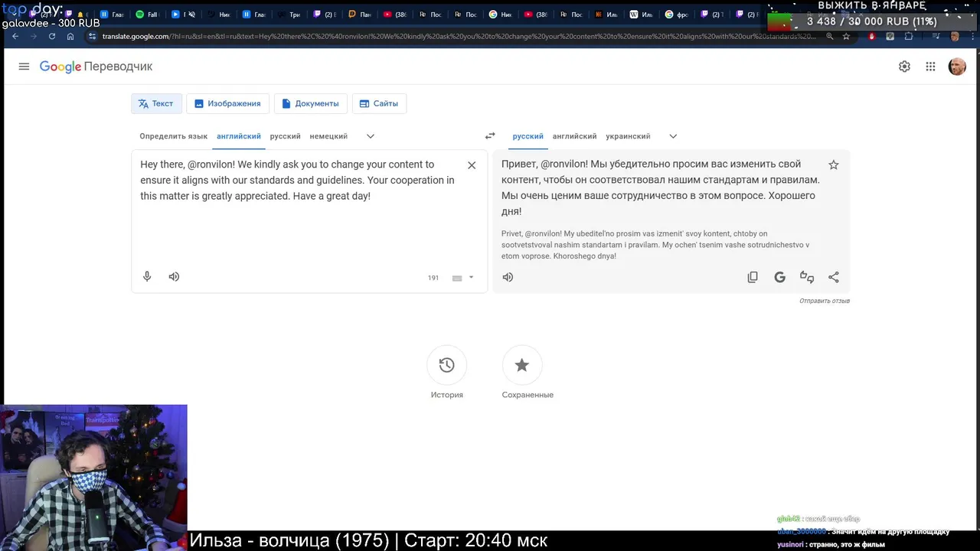Open translation History
The width and height of the screenshot is (980, 551).
pos(446,366)
